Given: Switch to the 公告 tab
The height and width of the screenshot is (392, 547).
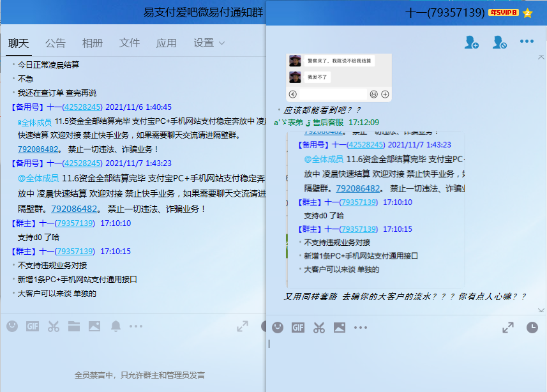Looking at the screenshot, I should click(x=56, y=43).
